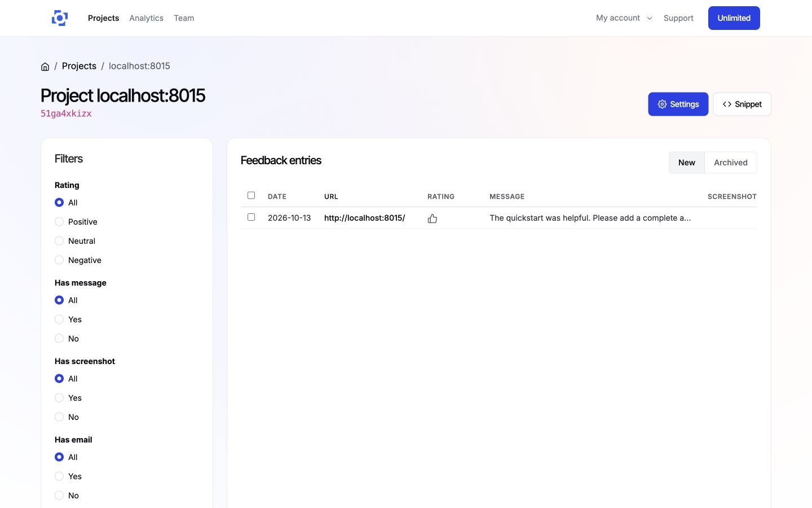Tick the checkbox for the 2026-10-13 entry

coord(251,217)
